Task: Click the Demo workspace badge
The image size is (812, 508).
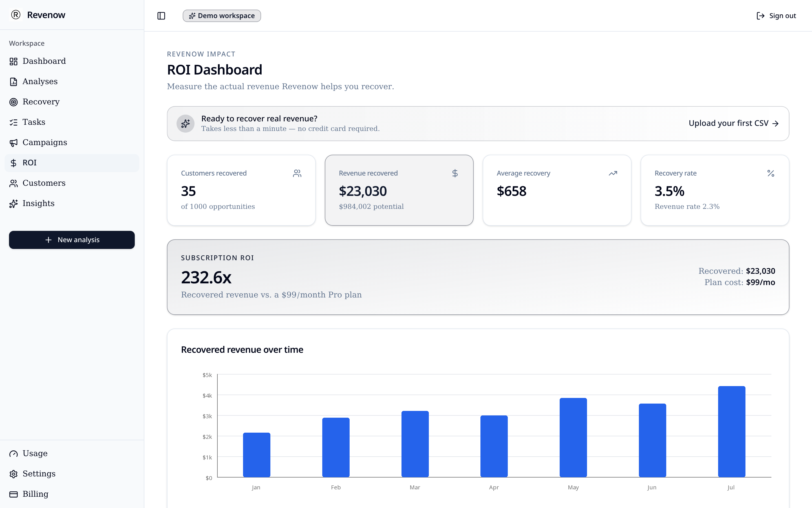Action: (222, 16)
